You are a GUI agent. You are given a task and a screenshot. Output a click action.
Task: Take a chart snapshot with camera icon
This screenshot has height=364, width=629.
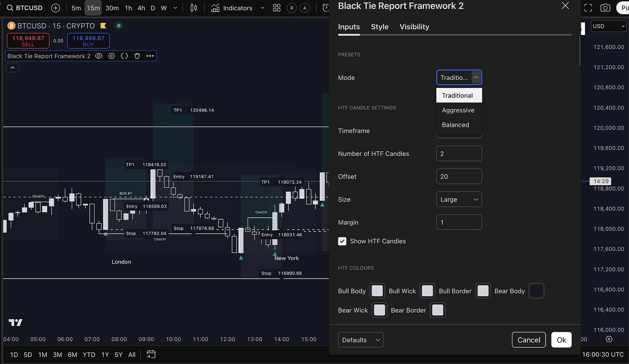pos(606,8)
